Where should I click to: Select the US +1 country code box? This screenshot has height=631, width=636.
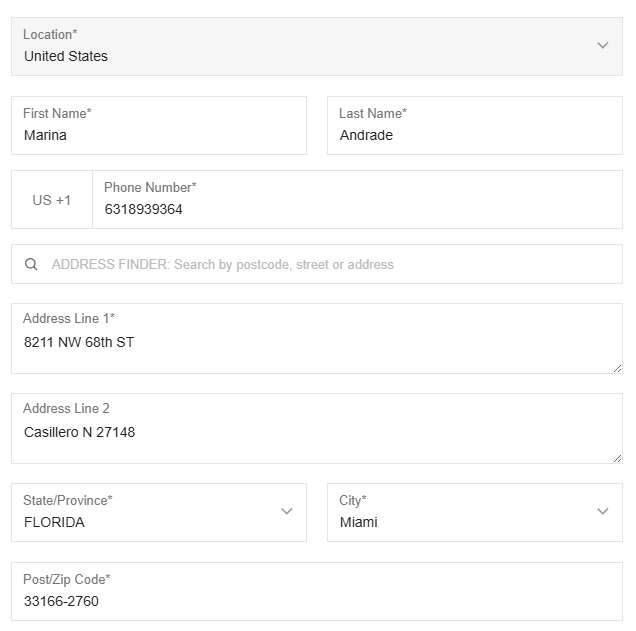coord(52,200)
